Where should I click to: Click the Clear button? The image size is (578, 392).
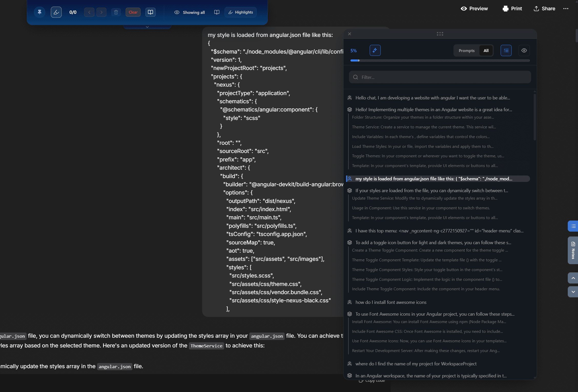tap(133, 12)
